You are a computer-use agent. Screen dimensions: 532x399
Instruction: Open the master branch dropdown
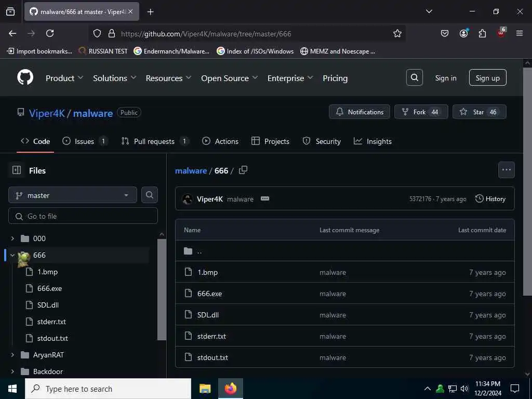tap(73, 195)
